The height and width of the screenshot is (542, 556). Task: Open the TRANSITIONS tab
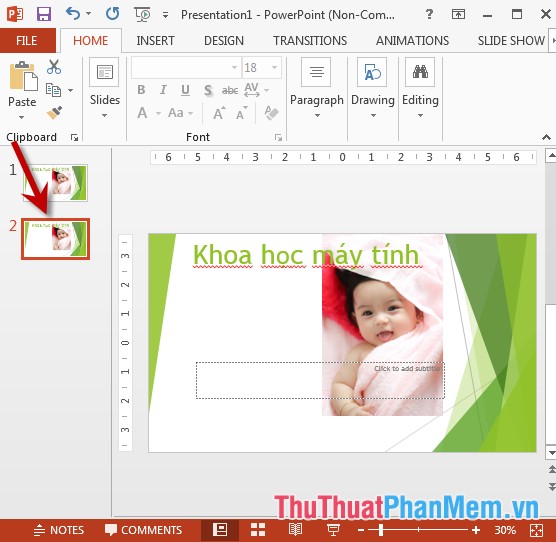tap(310, 40)
